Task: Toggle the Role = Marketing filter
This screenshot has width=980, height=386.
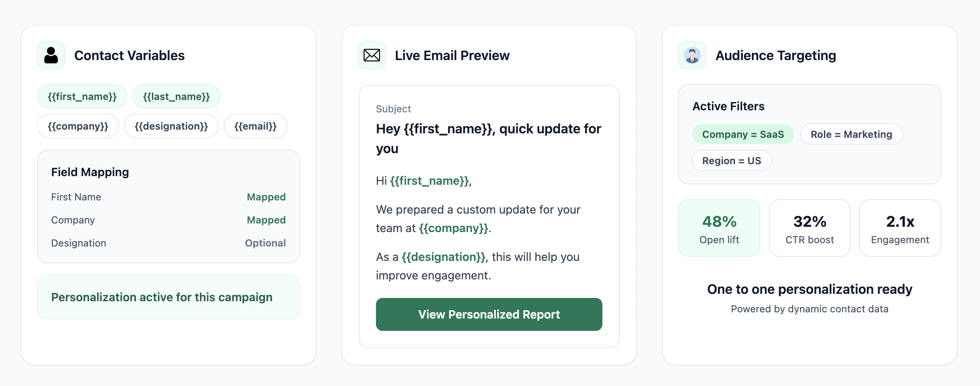Action: coord(851,134)
